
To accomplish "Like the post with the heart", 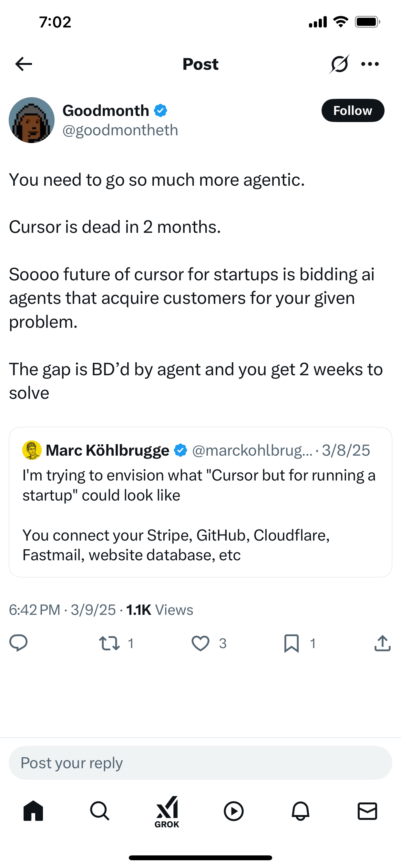I will pos(200,643).
